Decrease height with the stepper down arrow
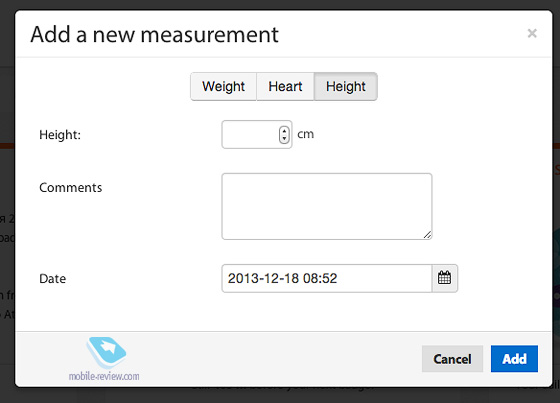 pos(284,139)
